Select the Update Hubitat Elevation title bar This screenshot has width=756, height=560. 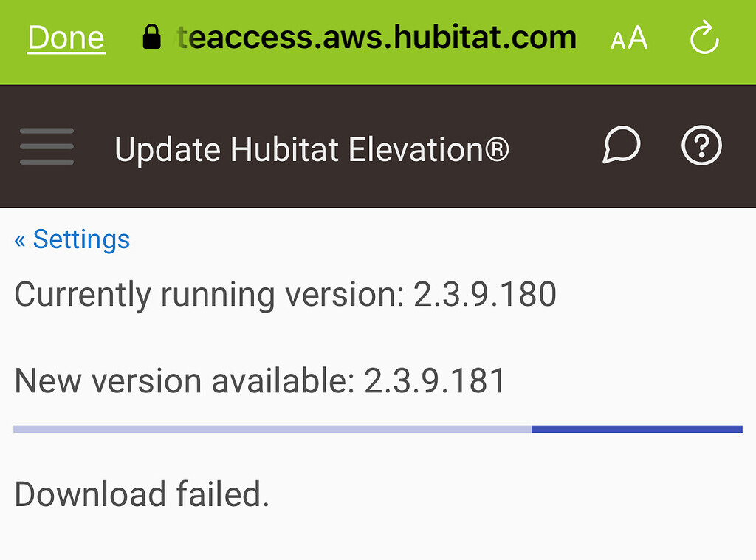pyautogui.click(x=312, y=148)
